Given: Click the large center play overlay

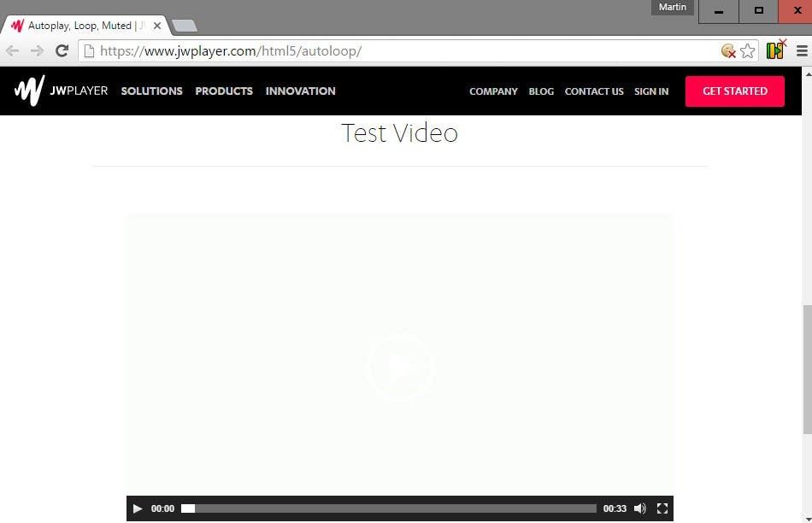Looking at the screenshot, I should [x=400, y=367].
